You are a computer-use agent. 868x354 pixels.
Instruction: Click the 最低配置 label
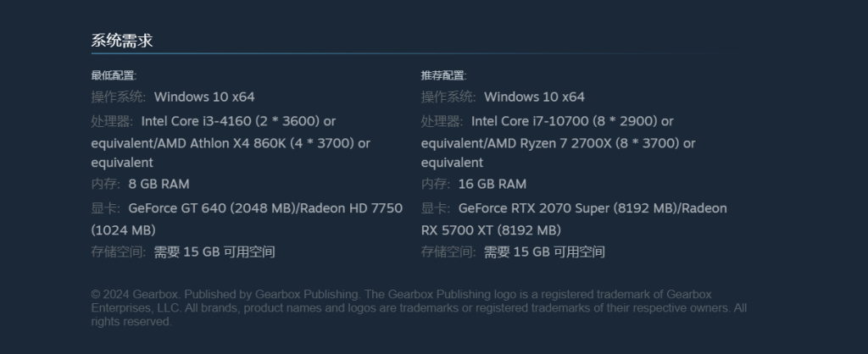coord(114,75)
